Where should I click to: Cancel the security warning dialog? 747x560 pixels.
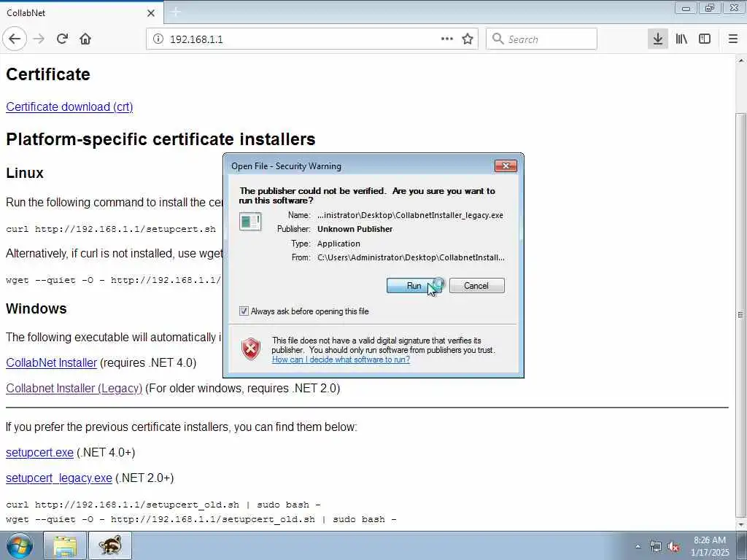tap(476, 286)
